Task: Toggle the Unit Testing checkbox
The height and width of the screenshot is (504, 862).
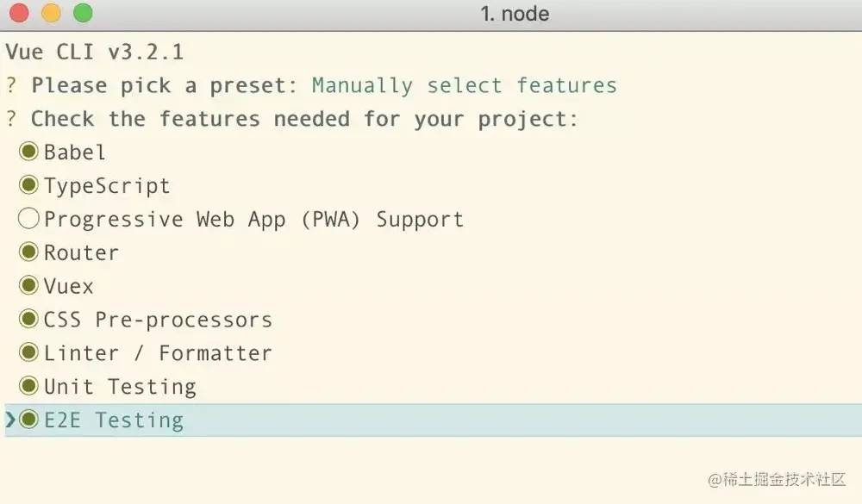Action: pos(29,387)
